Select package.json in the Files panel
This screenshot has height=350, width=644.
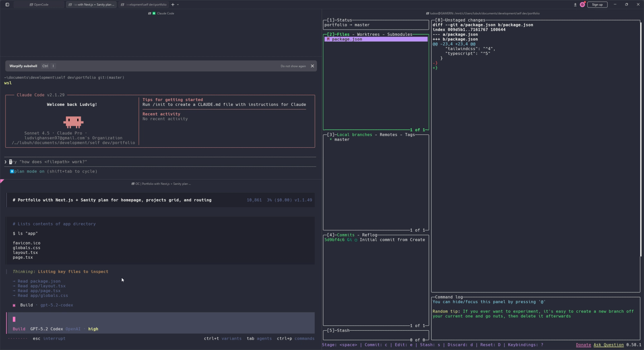coord(347,39)
